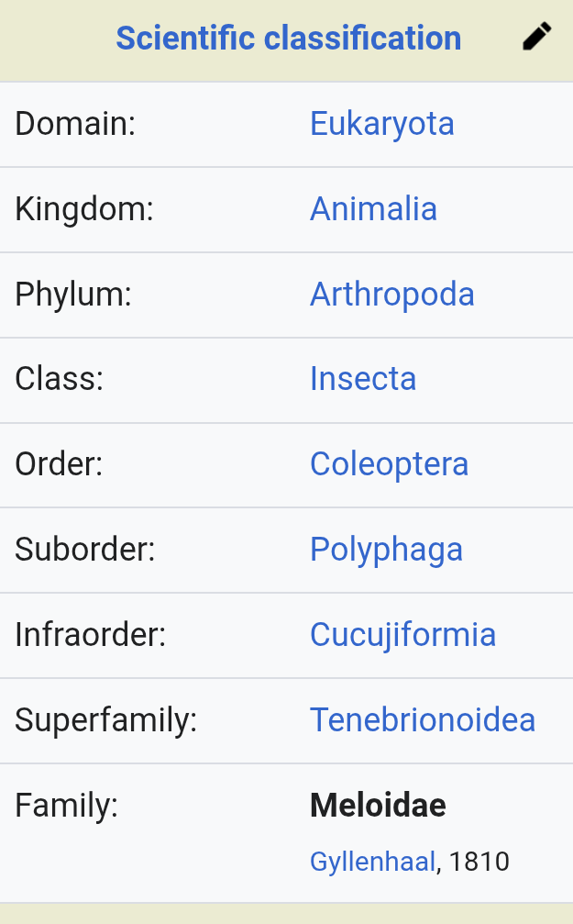Follow the Polyphaga suborder link
The height and width of the screenshot is (924, 573).
tap(386, 550)
